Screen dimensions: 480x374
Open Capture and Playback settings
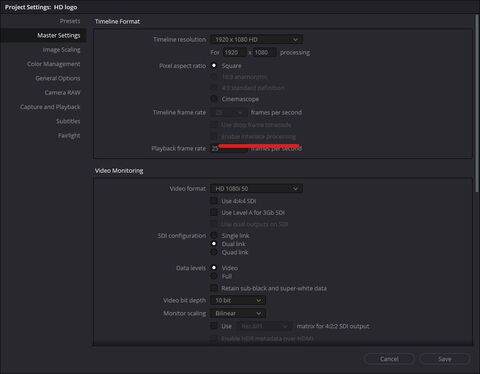click(50, 107)
